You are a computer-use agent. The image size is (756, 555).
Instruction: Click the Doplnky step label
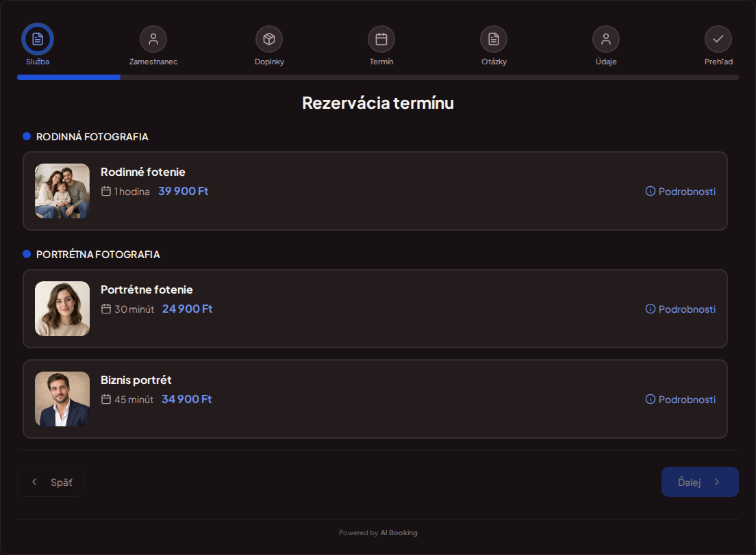tap(270, 62)
